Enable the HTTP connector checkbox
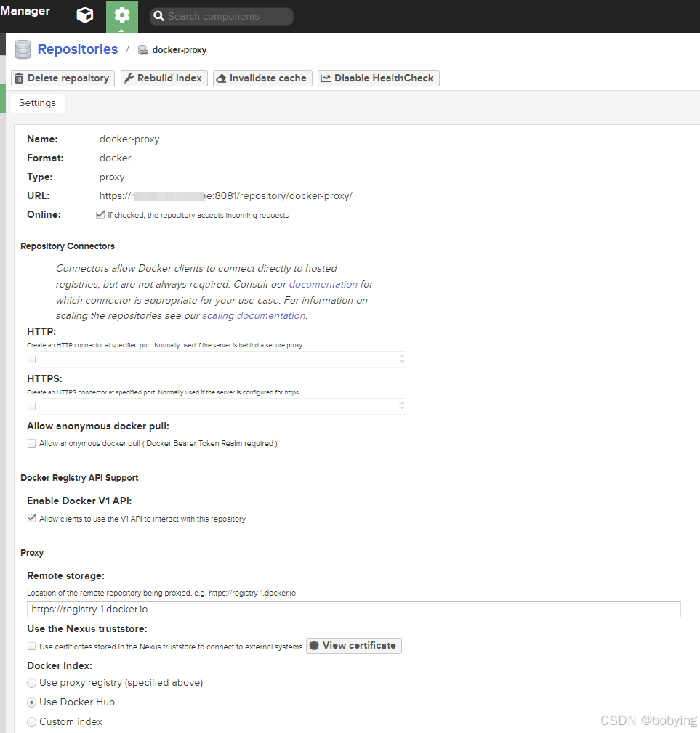This screenshot has width=700, height=733. [x=31, y=359]
